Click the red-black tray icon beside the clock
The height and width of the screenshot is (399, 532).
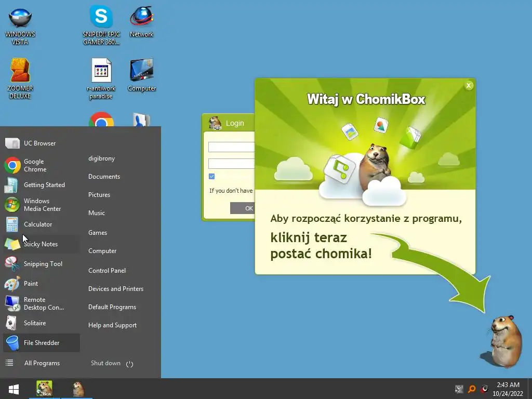(485, 389)
